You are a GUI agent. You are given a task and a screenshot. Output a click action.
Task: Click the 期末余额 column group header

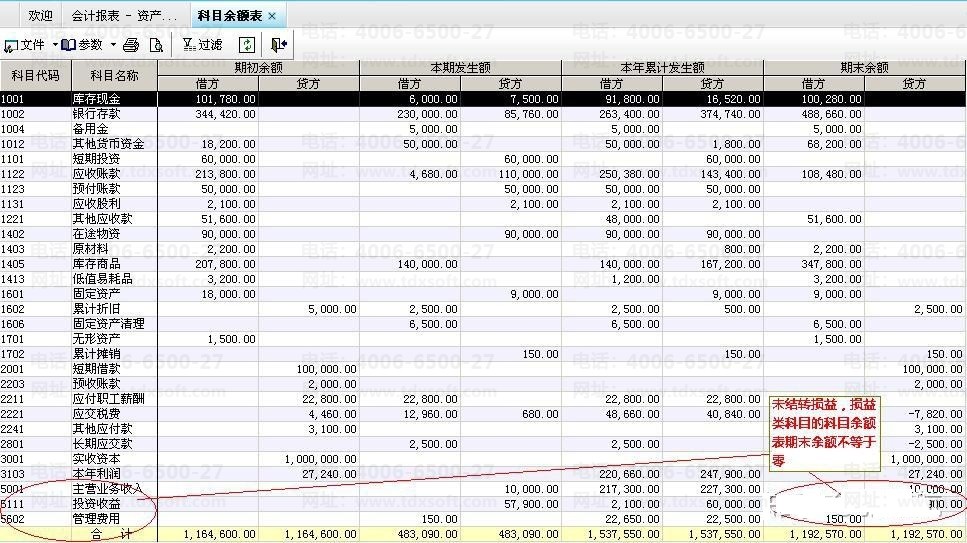864,68
